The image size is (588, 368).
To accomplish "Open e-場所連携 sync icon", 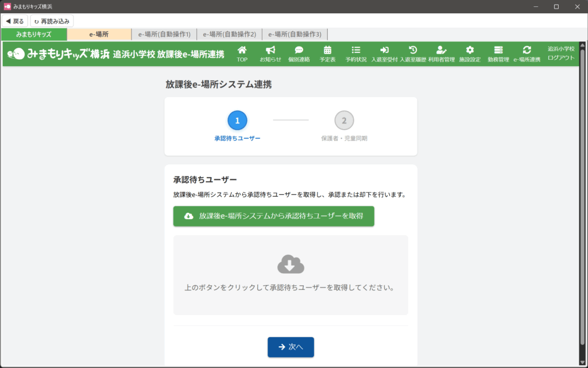I will [527, 51].
